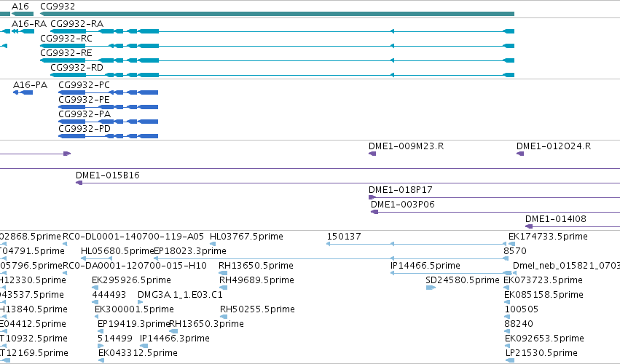This screenshot has height=364, width=620.
Task: Click the 88240 feature label
Action: 519,324
